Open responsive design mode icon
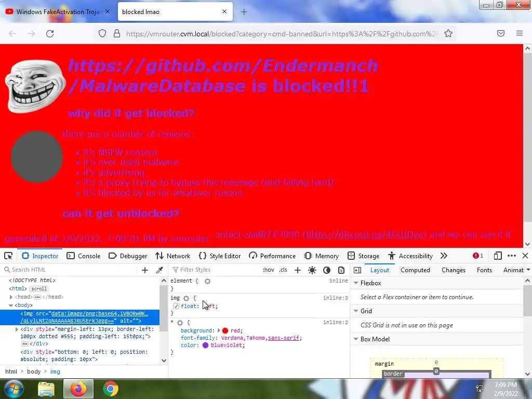 click(498, 256)
